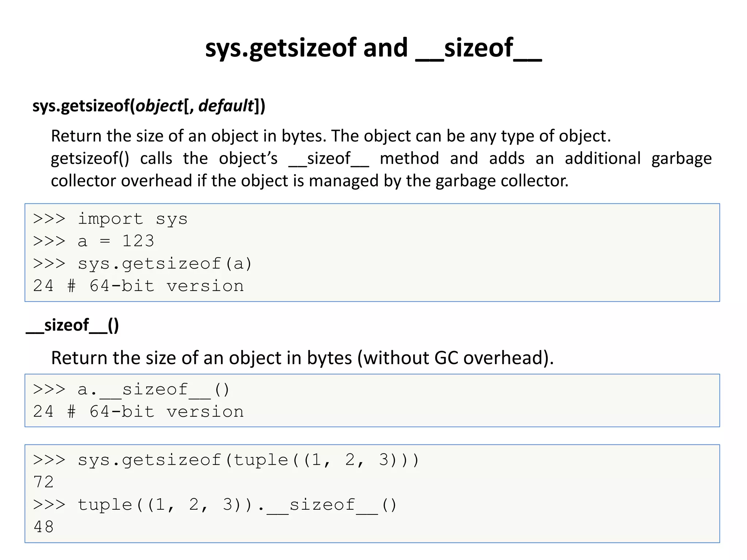Click the "sys.getsizeof(tuple((1, 2, 3)))" code line
747x560 pixels.
(248, 460)
